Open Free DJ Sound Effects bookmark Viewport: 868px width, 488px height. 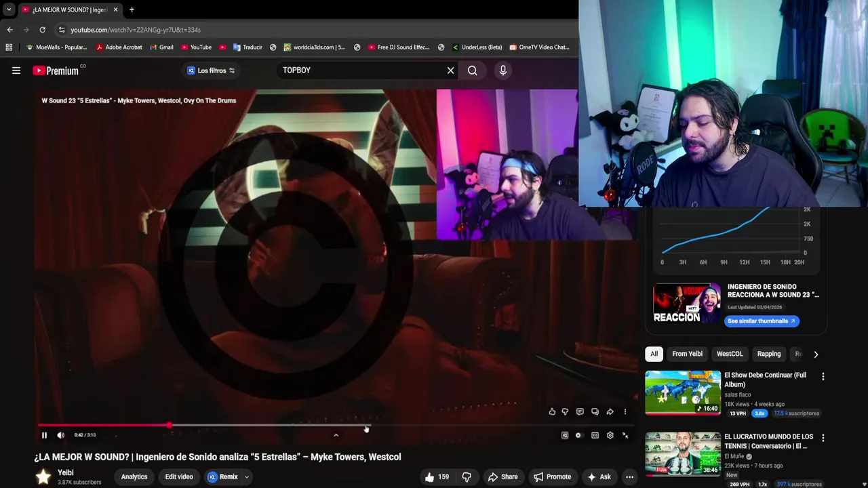click(398, 47)
